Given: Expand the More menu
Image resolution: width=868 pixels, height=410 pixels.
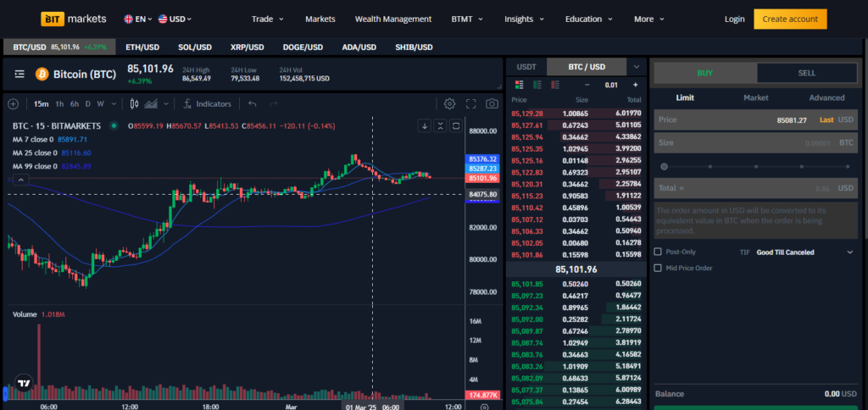Looking at the screenshot, I should point(648,19).
